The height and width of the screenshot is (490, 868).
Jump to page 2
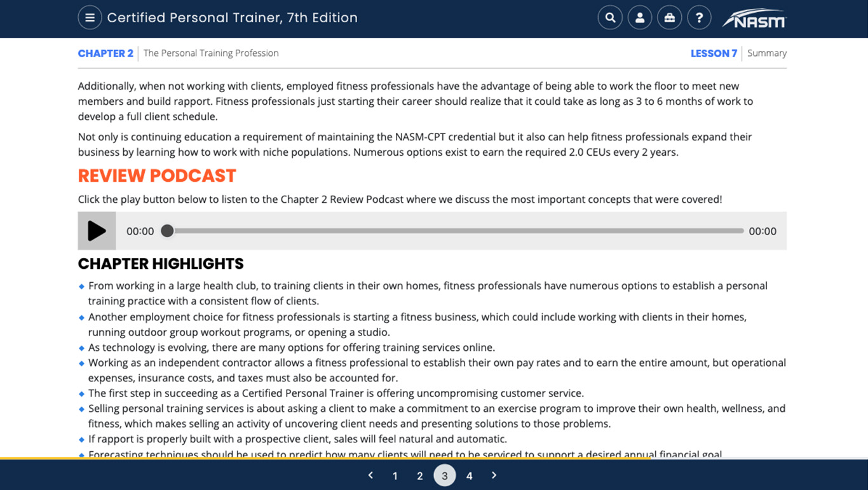click(420, 476)
